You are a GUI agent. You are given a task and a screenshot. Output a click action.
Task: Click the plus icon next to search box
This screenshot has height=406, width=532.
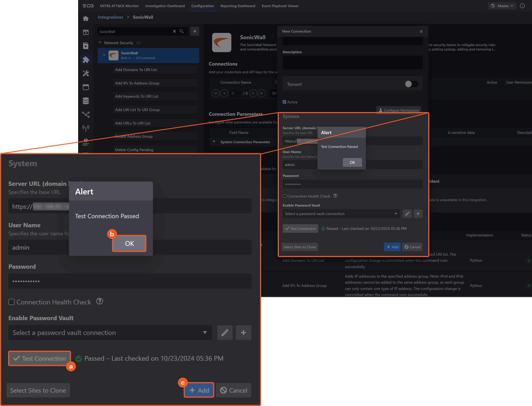coord(195,31)
